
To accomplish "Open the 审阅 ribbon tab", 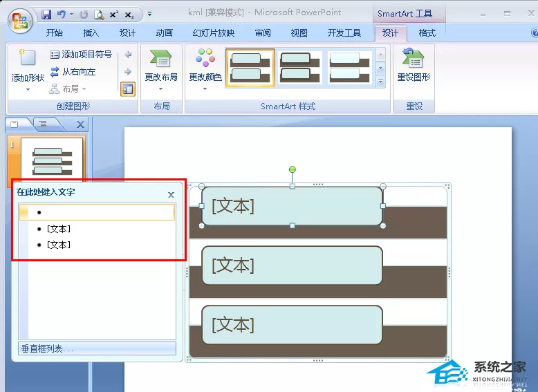I will [x=263, y=33].
